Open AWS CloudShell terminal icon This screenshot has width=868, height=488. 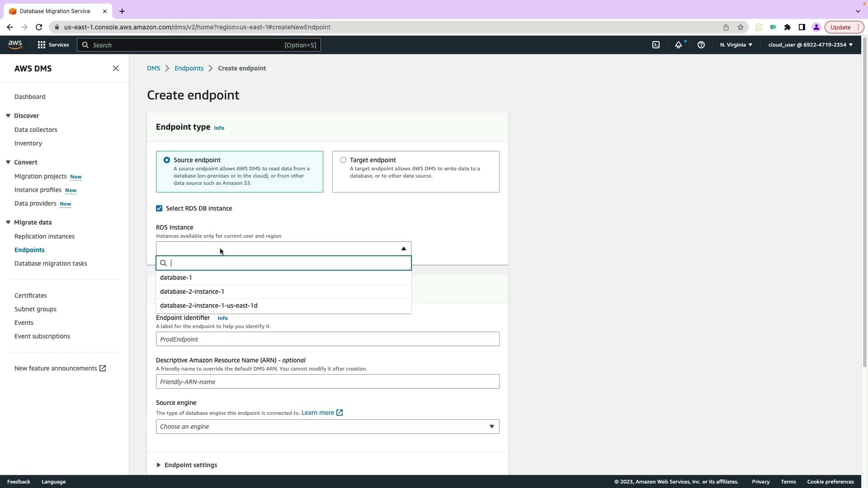coord(656,45)
